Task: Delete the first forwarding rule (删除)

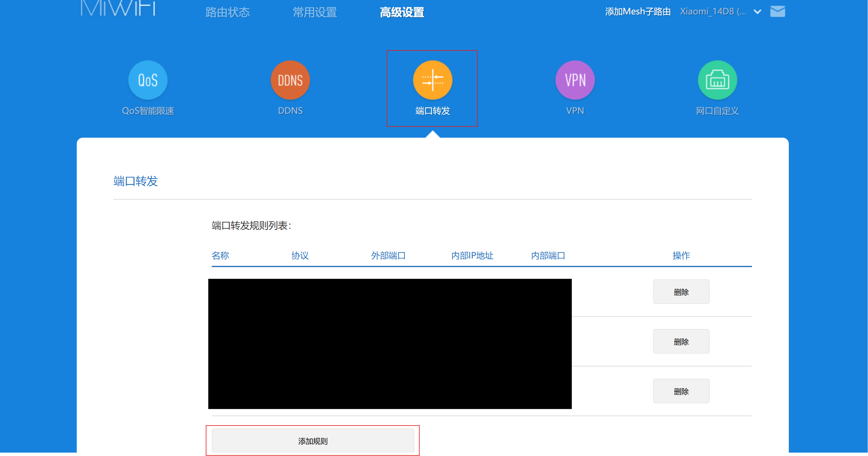Action: [x=681, y=292]
